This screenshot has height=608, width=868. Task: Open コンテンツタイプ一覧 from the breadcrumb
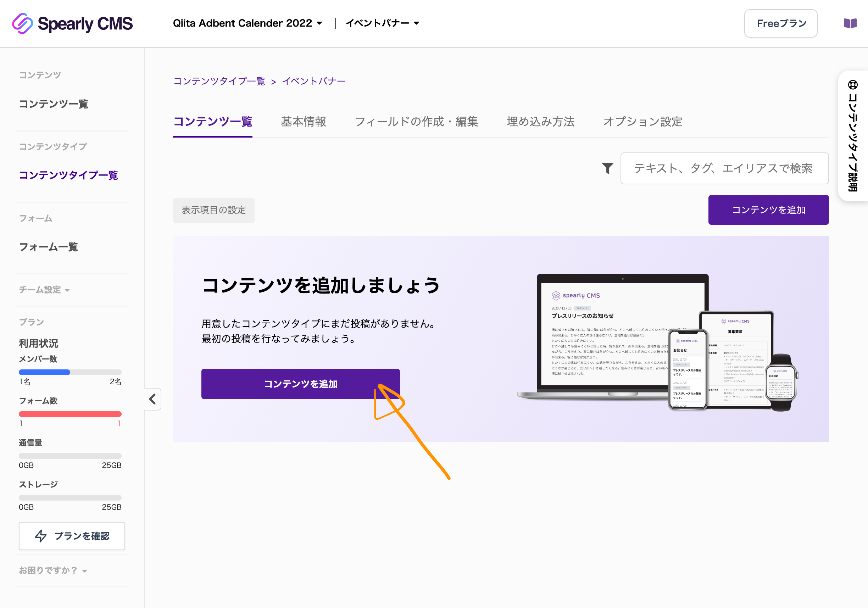[x=219, y=80]
